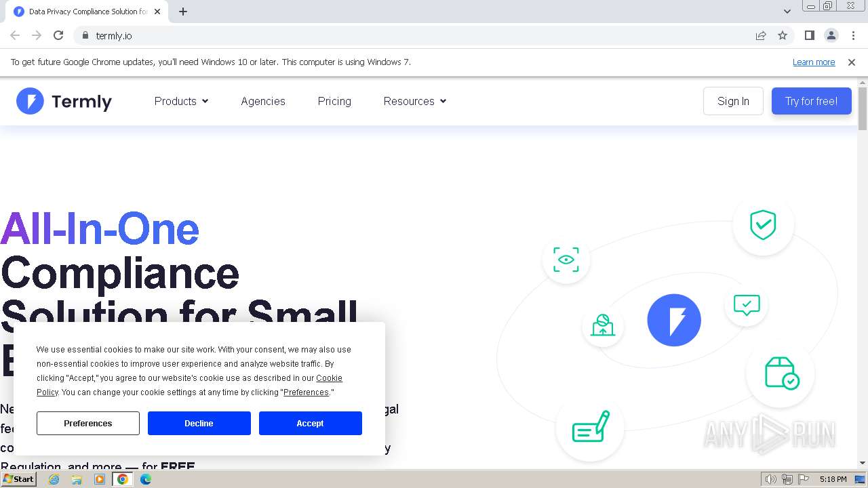Click the Chrome icon in the taskbar
The height and width of the screenshot is (488, 868).
(x=123, y=479)
